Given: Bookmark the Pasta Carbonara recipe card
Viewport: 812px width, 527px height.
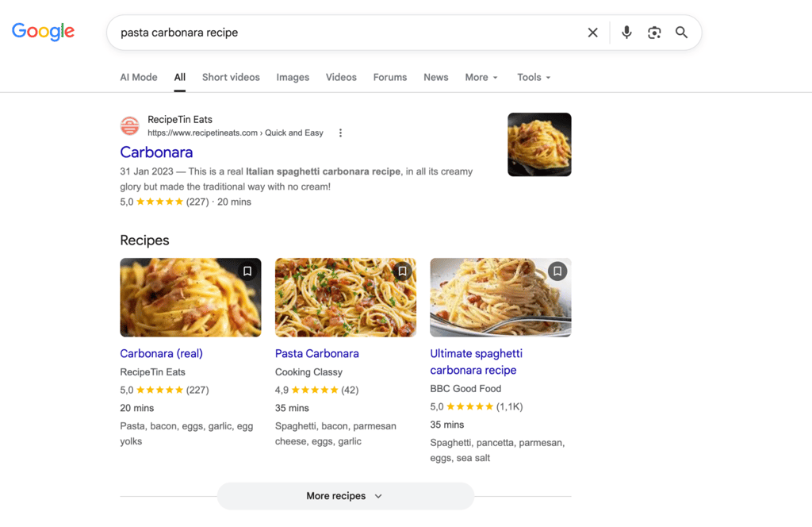Looking at the screenshot, I should pyautogui.click(x=402, y=271).
